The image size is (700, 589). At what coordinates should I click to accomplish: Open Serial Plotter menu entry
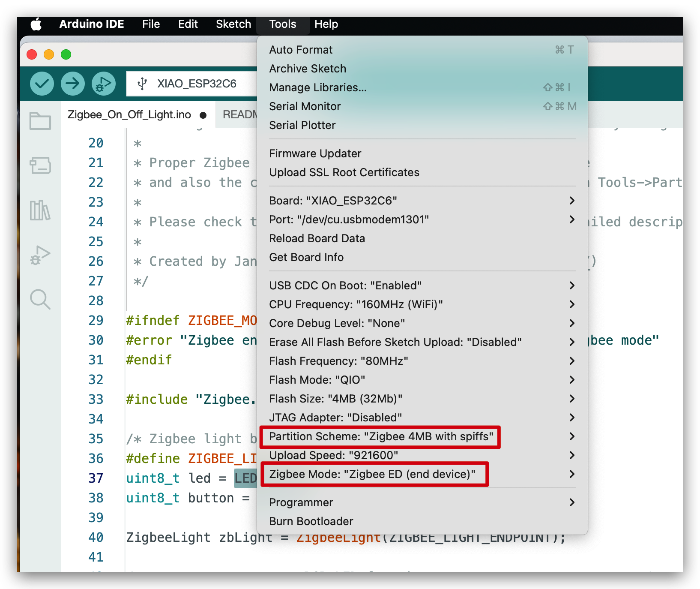tap(422, 125)
